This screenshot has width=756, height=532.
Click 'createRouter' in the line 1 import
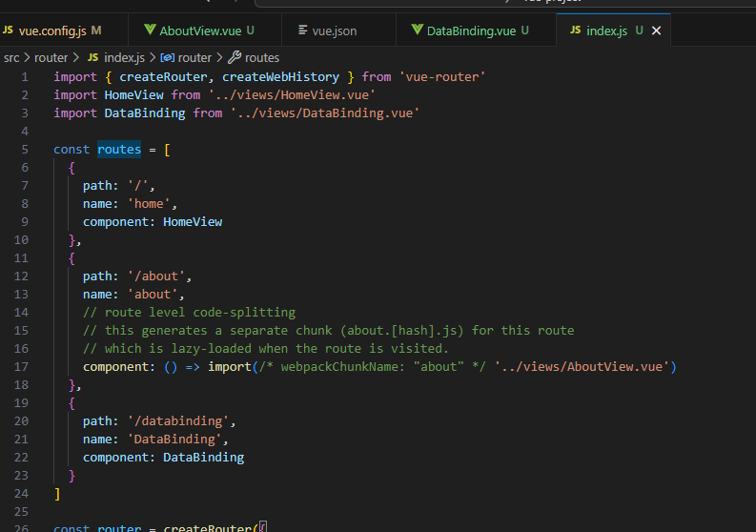pos(163,77)
